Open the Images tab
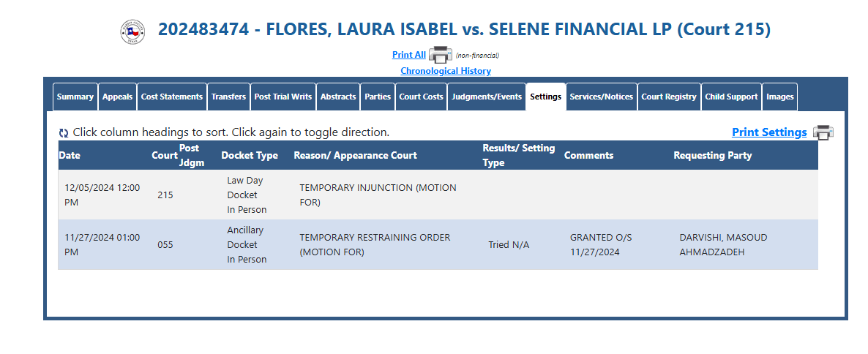The width and height of the screenshot is (868, 354). (x=780, y=97)
